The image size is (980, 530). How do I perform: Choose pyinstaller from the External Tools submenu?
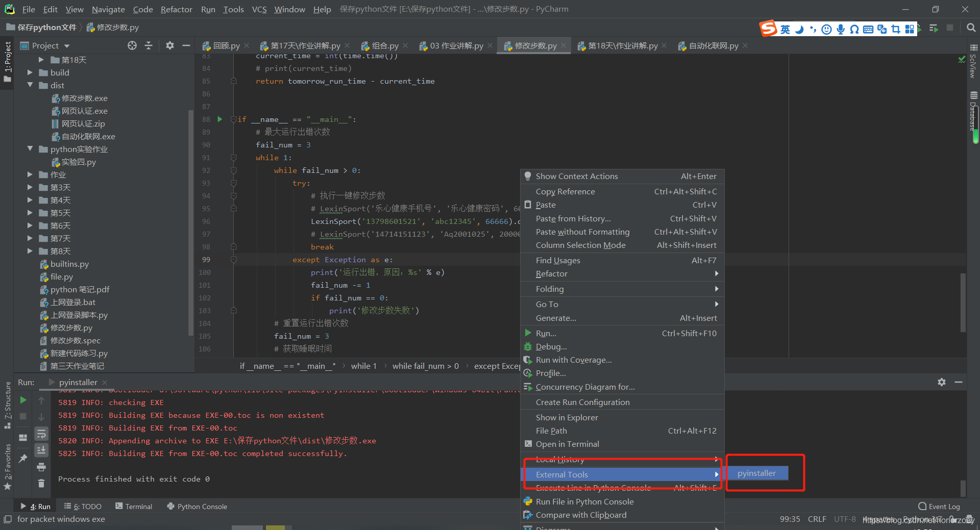757,473
